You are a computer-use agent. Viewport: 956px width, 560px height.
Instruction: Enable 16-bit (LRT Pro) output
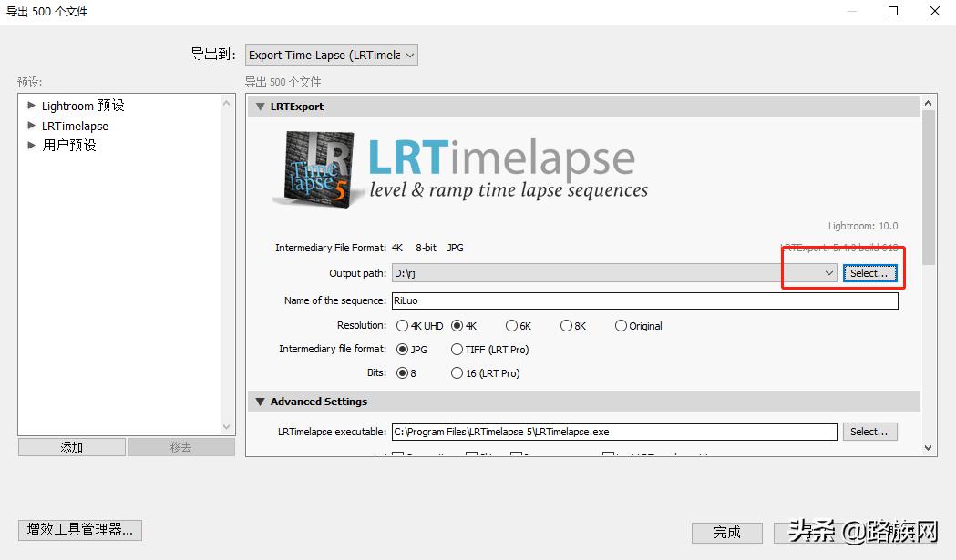(x=457, y=372)
